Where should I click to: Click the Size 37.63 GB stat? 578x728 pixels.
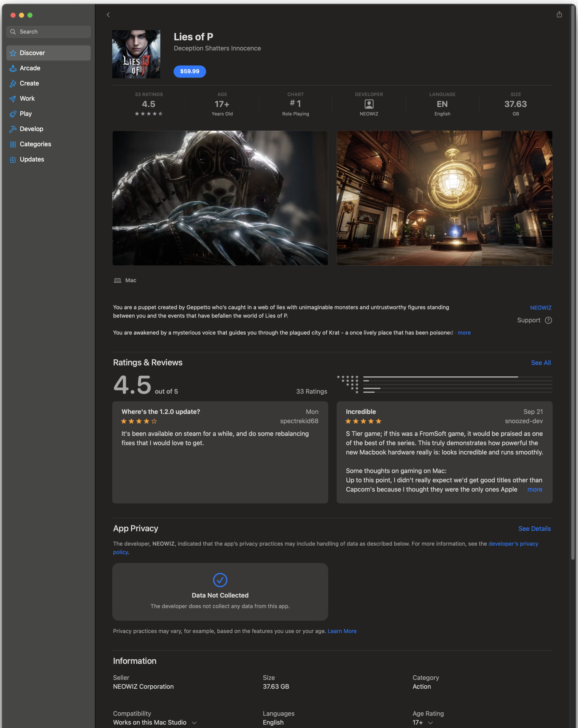pyautogui.click(x=515, y=104)
